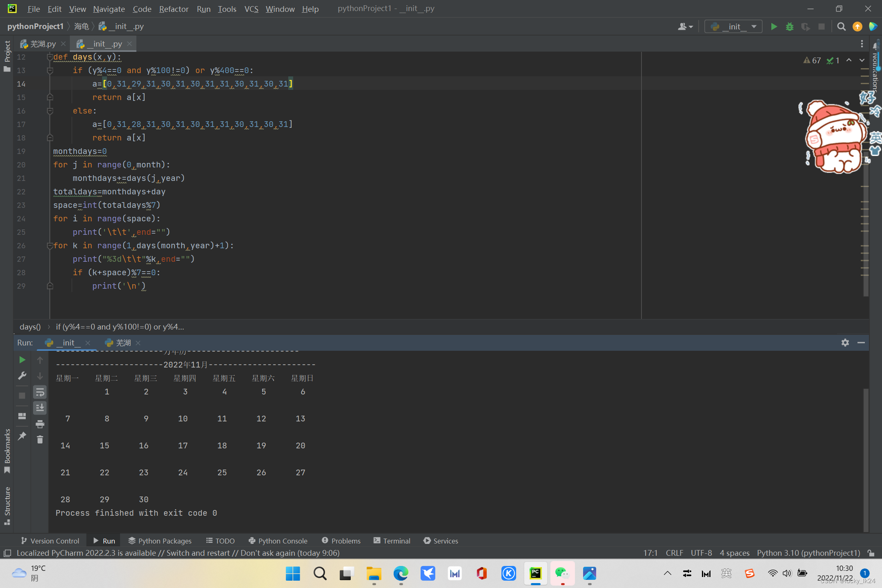Open the Terminal tool window
The image size is (882, 588).
coord(392,541)
